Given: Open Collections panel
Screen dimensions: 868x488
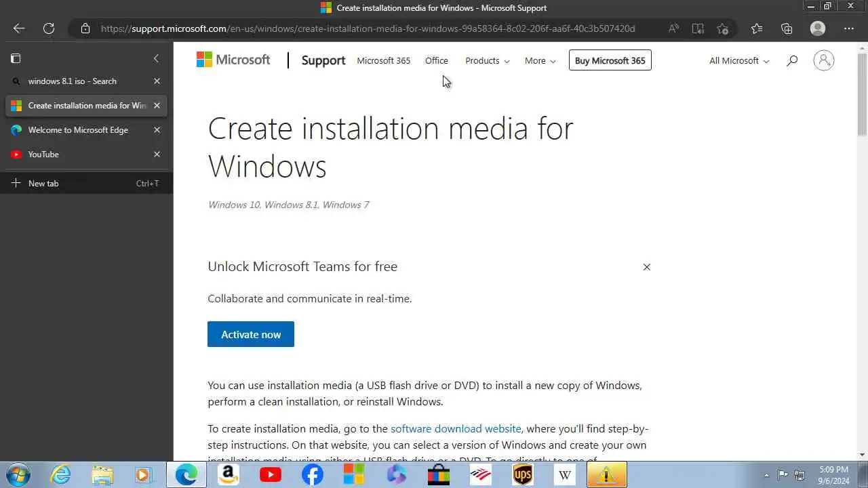Looking at the screenshot, I should pyautogui.click(x=787, y=28).
